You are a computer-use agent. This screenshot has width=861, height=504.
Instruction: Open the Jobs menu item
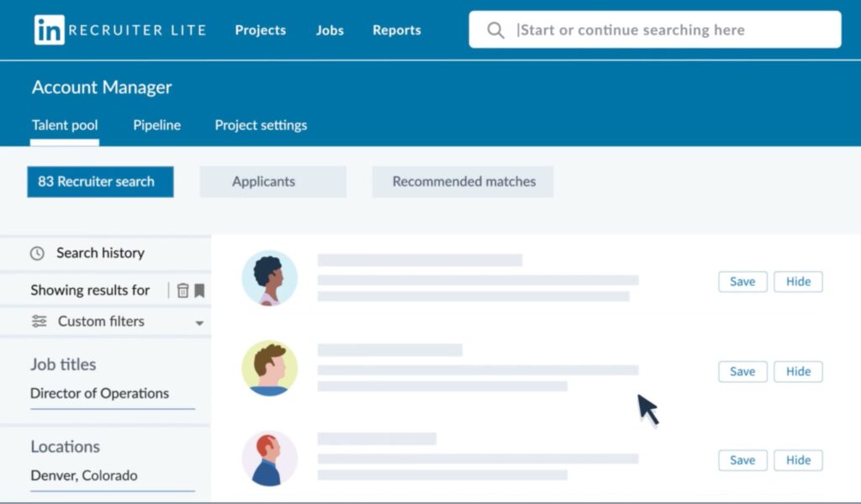tap(330, 29)
